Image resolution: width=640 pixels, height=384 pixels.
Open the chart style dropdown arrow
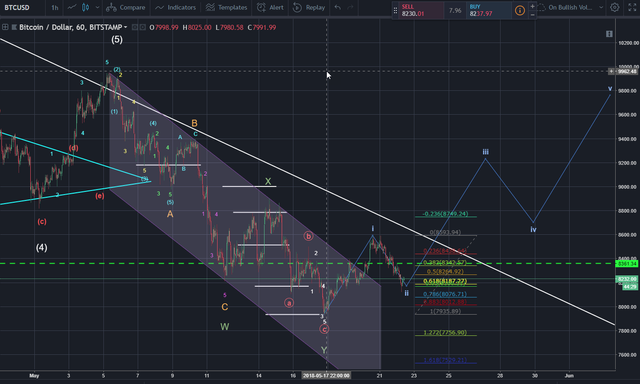(x=97, y=7)
